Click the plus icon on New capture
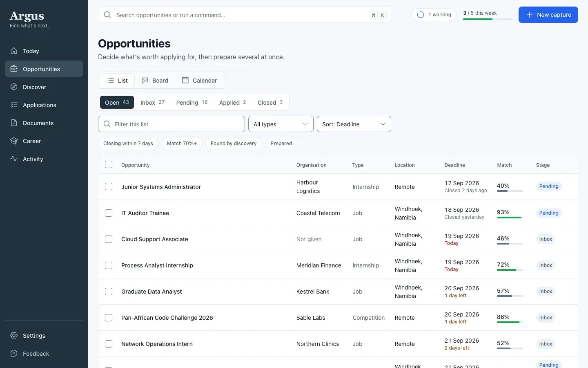Screen dimensions: 588x368 point(530,15)
